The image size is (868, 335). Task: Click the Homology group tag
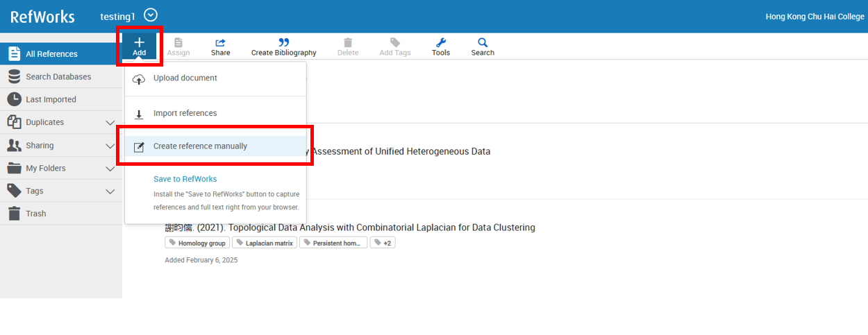pos(197,243)
